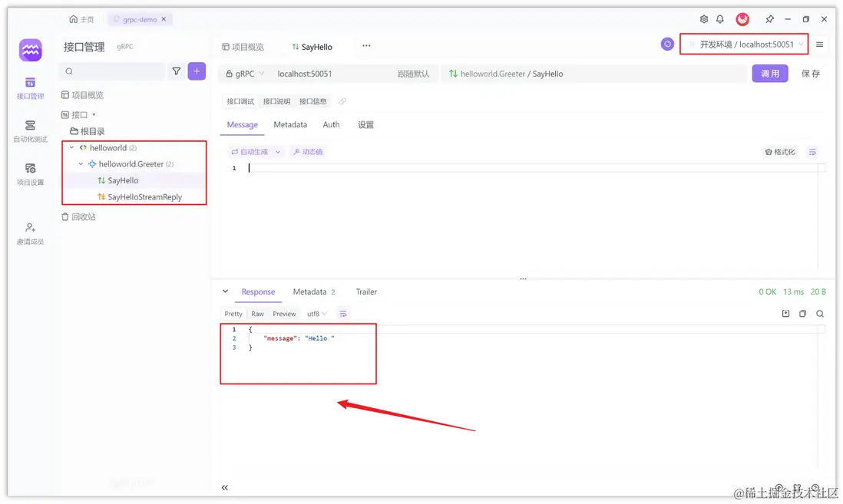Open 项目概览 in the left tree
843x504 pixels.
tap(82, 95)
